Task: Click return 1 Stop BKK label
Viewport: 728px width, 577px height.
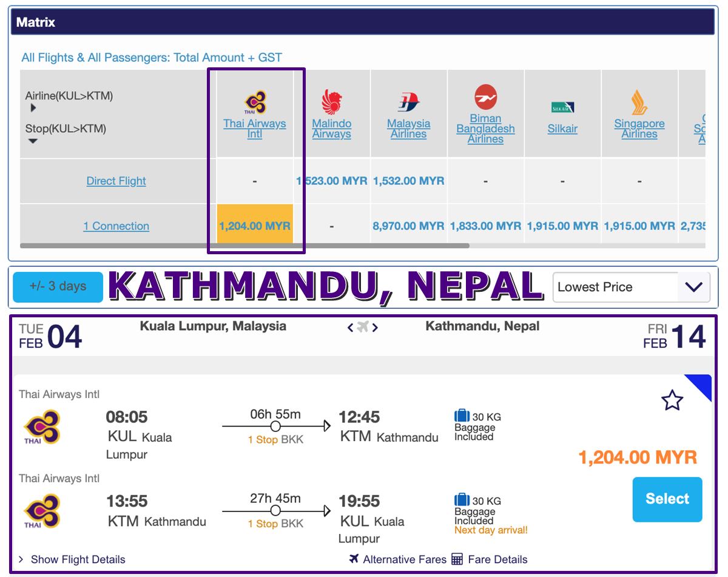Action: tap(275, 524)
